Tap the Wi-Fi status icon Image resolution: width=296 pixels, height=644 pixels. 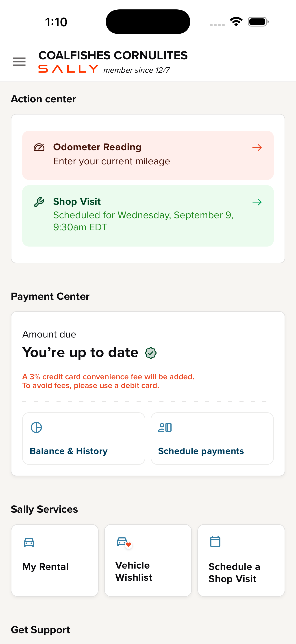pos(236,22)
